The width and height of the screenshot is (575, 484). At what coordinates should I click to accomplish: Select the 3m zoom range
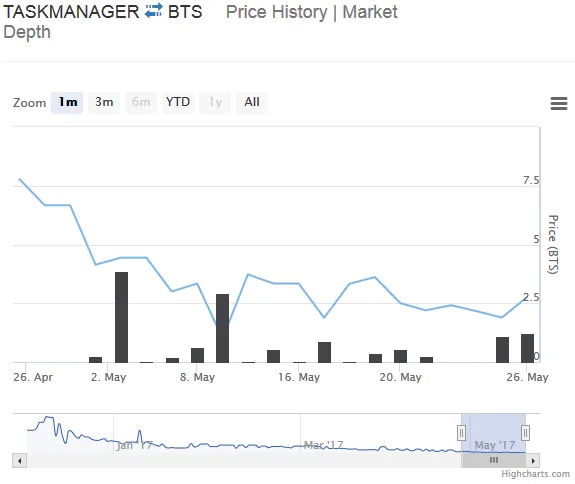point(104,102)
